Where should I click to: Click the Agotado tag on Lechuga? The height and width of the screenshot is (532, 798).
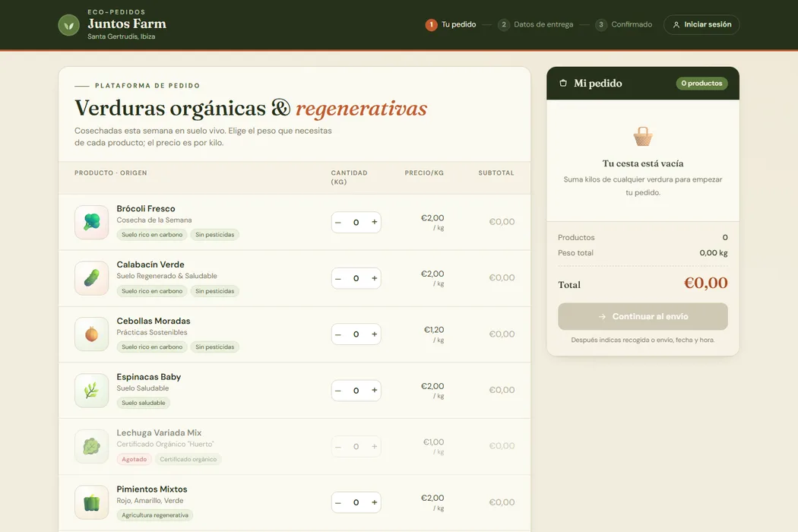pyautogui.click(x=135, y=459)
